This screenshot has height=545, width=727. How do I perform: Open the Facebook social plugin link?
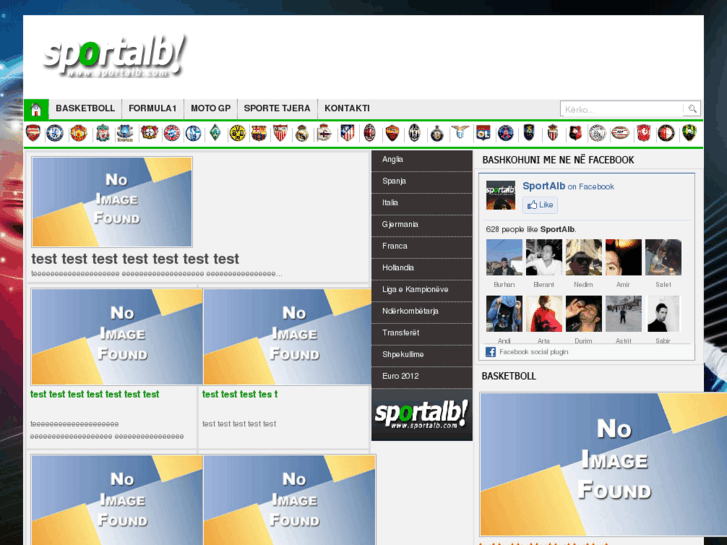(533, 352)
